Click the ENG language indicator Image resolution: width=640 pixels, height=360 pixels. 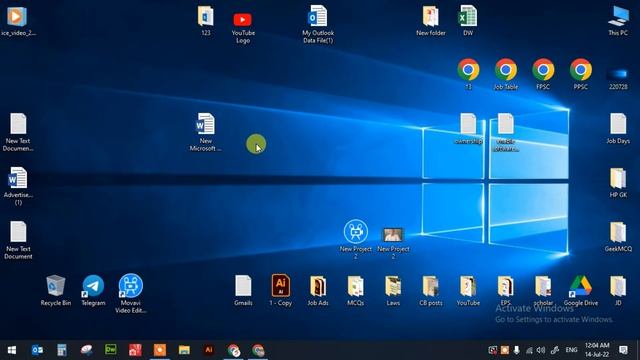click(x=571, y=350)
